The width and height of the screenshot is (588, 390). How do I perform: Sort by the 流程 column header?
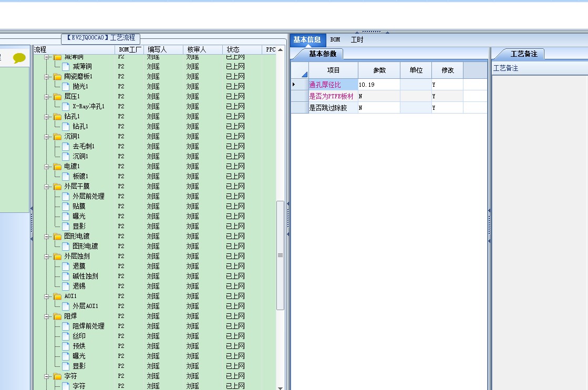74,49
